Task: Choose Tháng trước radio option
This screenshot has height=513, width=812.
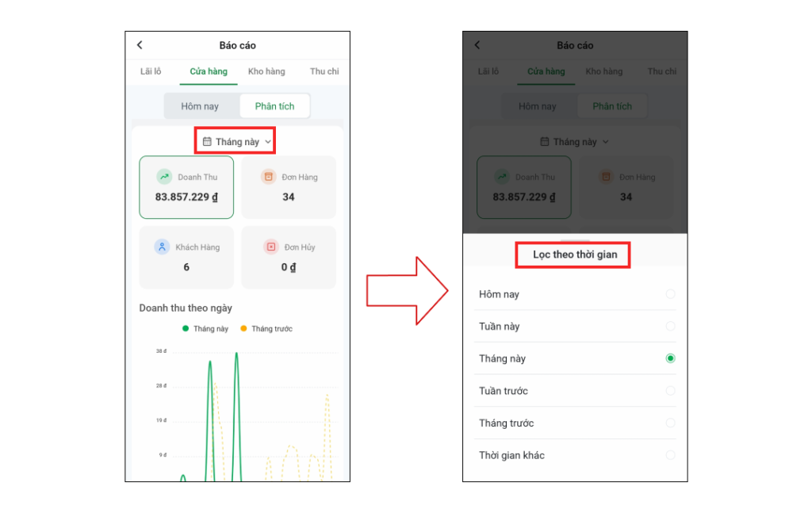Action: (x=670, y=423)
